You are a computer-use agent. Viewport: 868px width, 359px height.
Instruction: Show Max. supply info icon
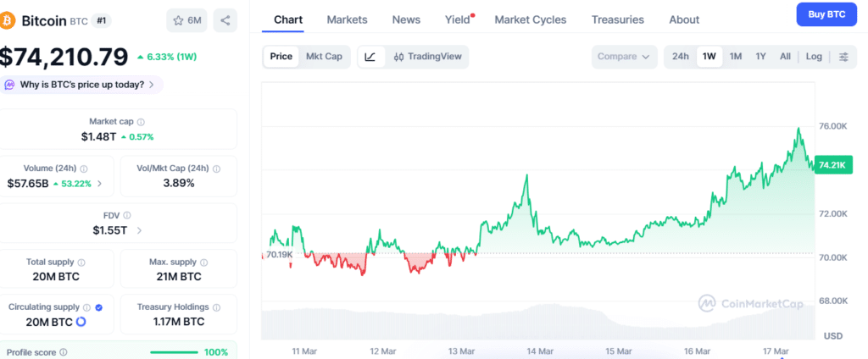(203, 262)
